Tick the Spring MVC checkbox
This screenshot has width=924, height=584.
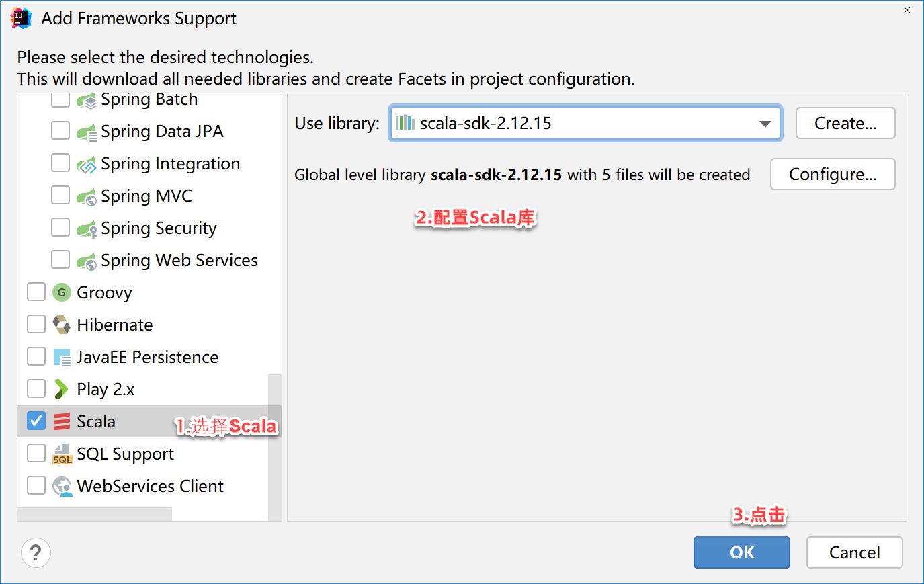click(x=60, y=195)
